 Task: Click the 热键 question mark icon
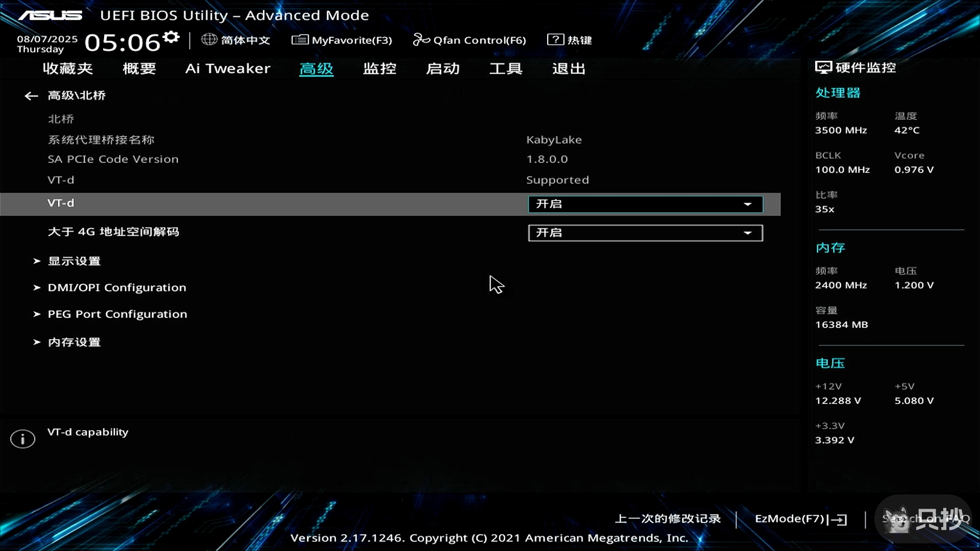tap(555, 39)
